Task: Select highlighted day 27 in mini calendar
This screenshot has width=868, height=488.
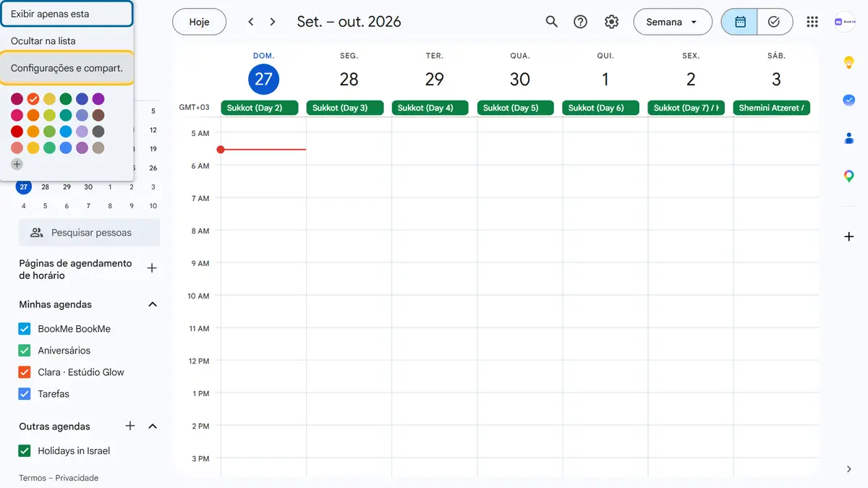Action: click(x=24, y=187)
